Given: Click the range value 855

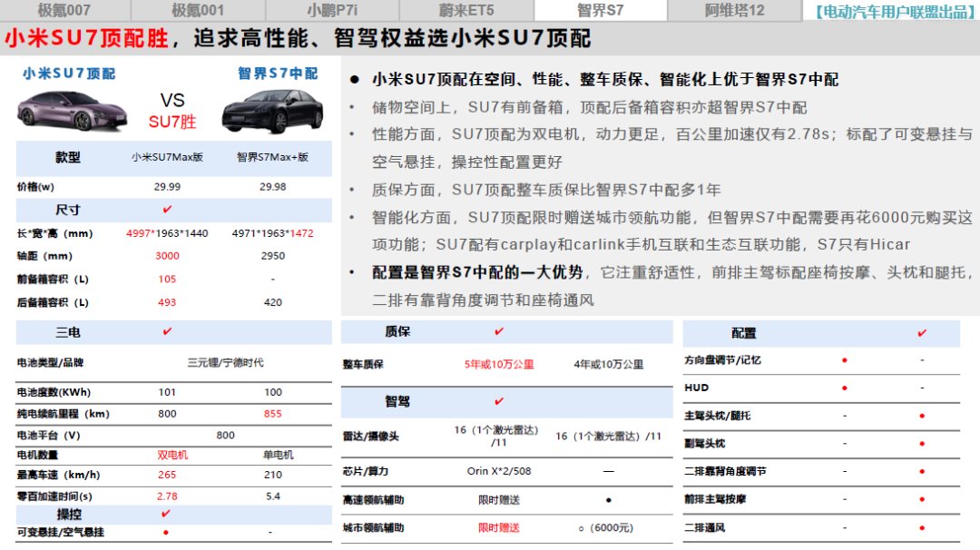Looking at the screenshot, I should tap(272, 414).
